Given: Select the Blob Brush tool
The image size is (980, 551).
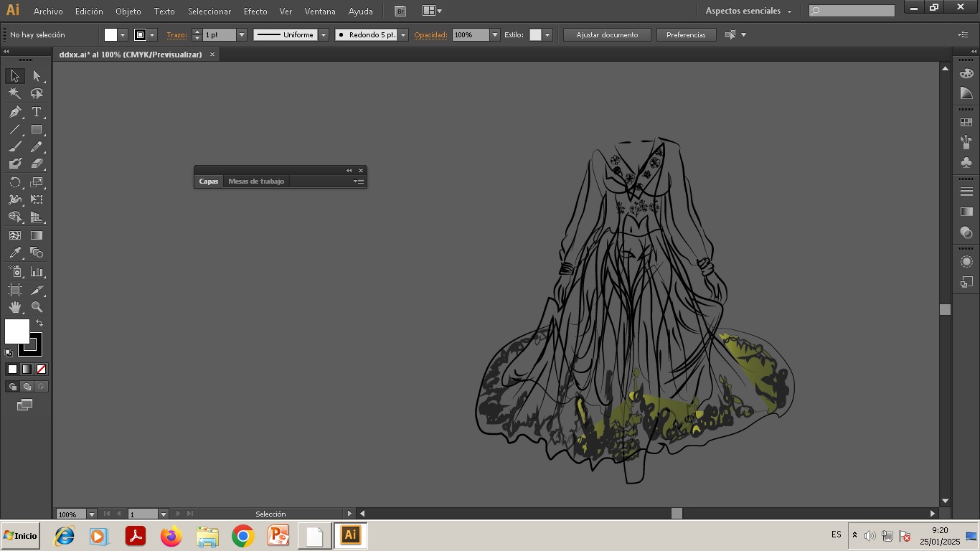Looking at the screenshot, I should [x=14, y=164].
